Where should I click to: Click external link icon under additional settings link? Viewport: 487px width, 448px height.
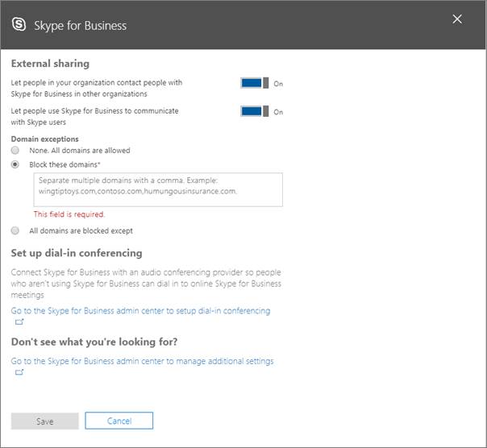coord(19,372)
